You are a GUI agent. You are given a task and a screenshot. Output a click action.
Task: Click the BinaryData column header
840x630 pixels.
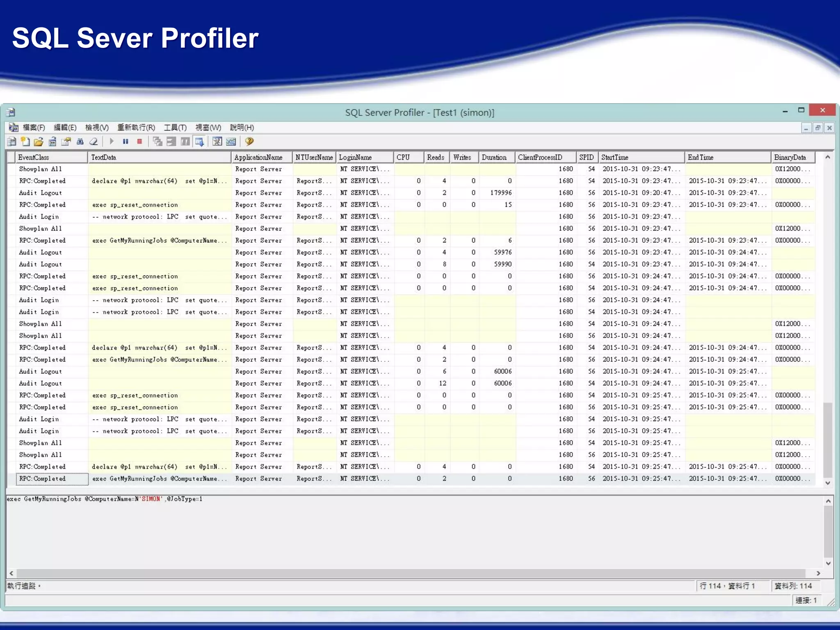click(x=793, y=157)
